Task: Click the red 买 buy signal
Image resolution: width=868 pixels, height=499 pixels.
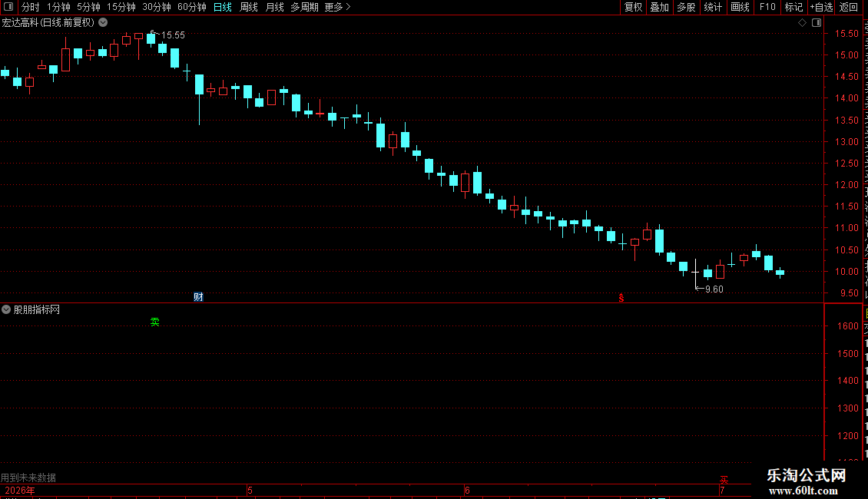Action: point(724,480)
